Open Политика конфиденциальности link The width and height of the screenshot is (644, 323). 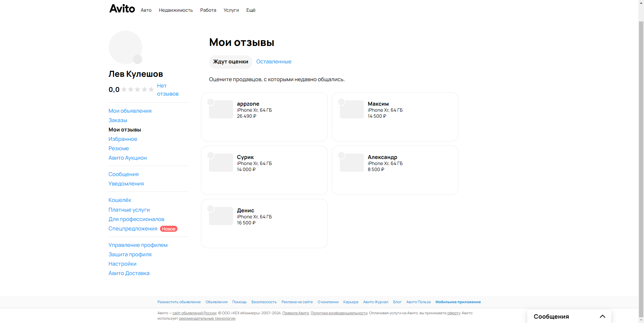[339, 313]
